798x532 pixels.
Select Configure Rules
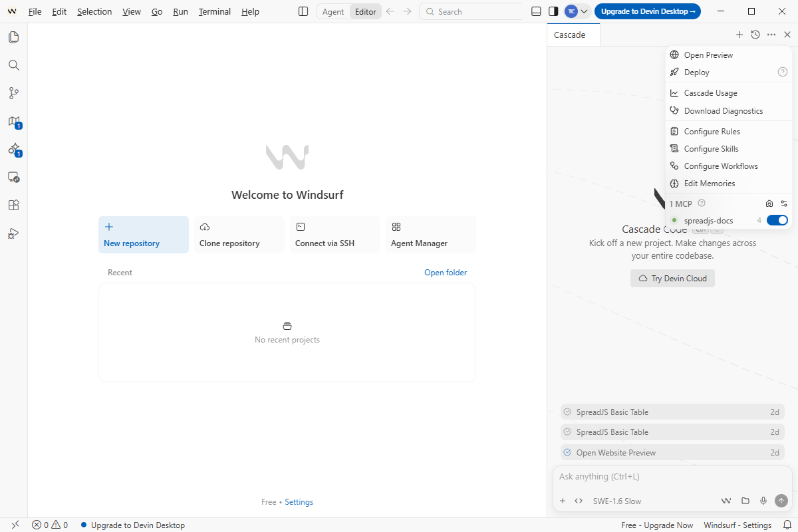(728, 132)
